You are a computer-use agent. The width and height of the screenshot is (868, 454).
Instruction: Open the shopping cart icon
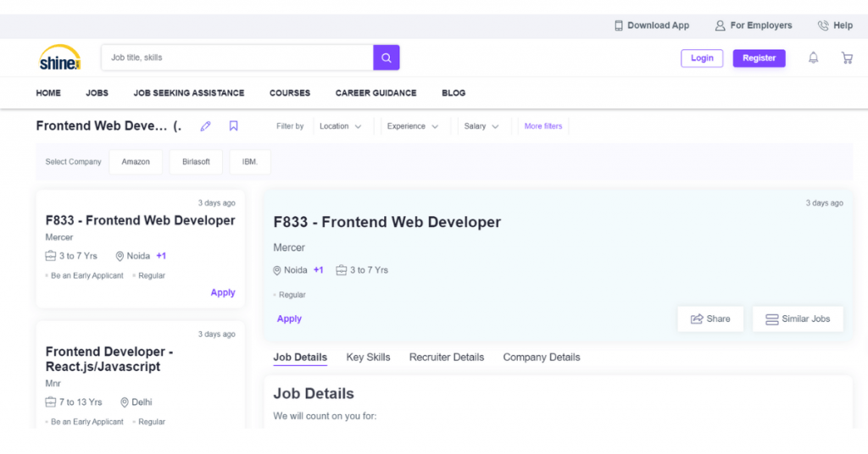(847, 58)
